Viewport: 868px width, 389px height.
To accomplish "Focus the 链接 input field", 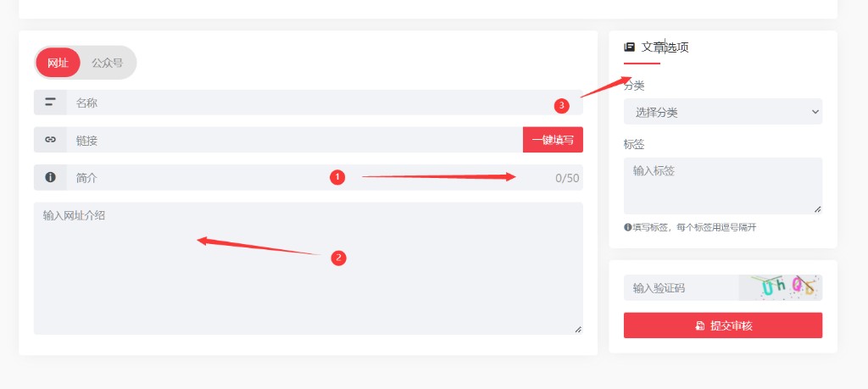I will (x=294, y=140).
